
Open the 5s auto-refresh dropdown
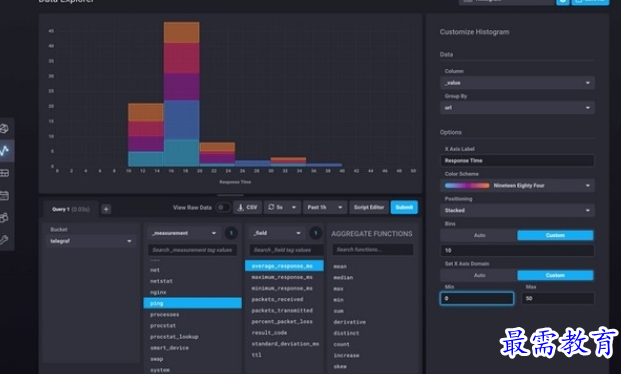click(282, 207)
